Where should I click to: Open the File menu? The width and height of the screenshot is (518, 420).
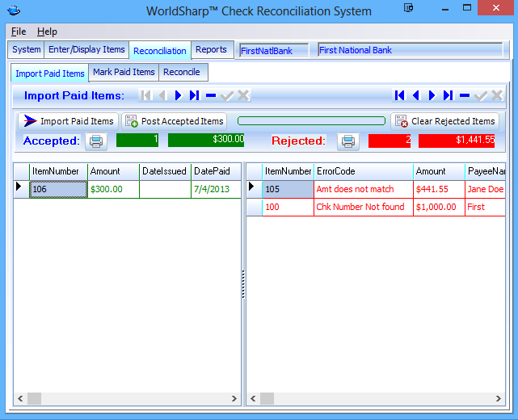(x=19, y=31)
